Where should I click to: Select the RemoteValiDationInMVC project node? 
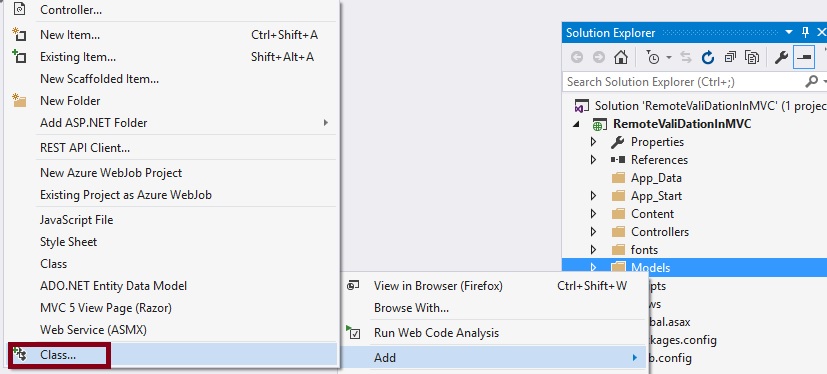pyautogui.click(x=681, y=124)
